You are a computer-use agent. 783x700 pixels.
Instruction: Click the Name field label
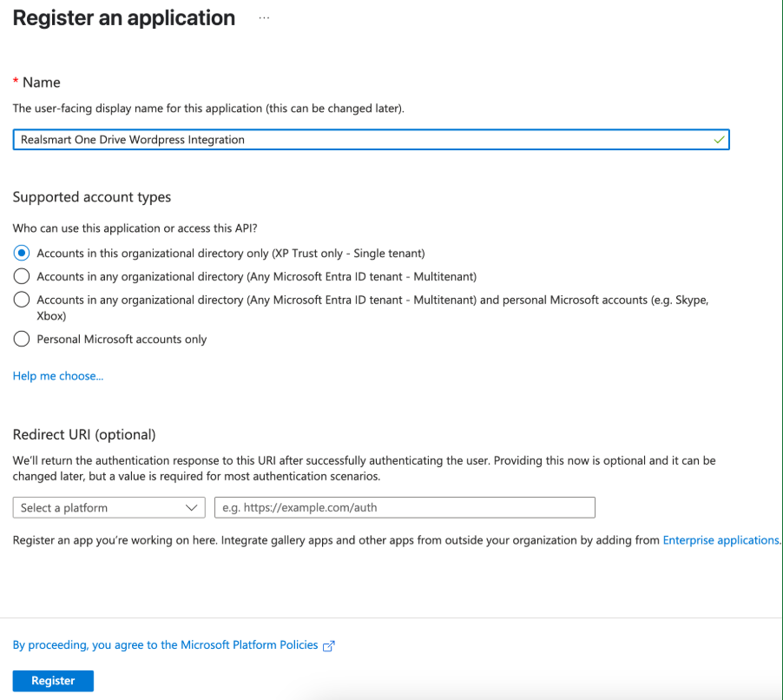42,83
